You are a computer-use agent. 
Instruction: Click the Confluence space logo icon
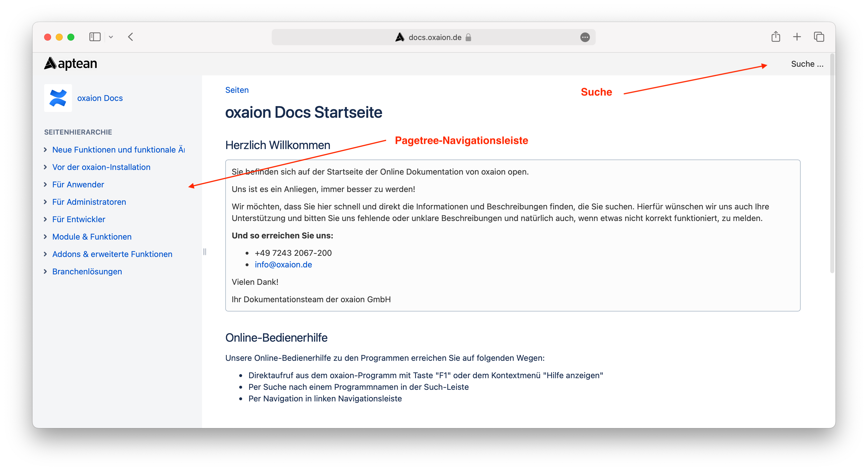pyautogui.click(x=58, y=98)
